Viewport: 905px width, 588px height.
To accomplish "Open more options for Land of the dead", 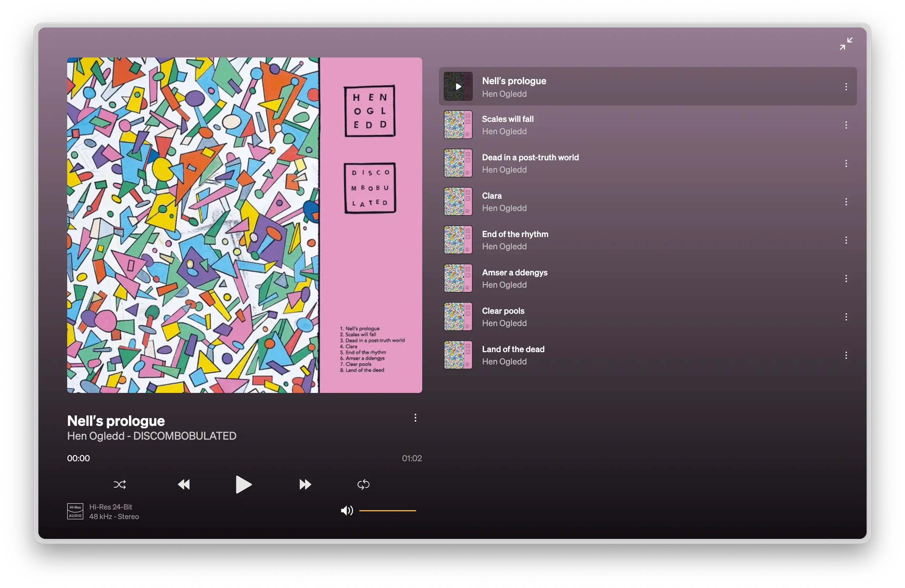I will pos(846,355).
